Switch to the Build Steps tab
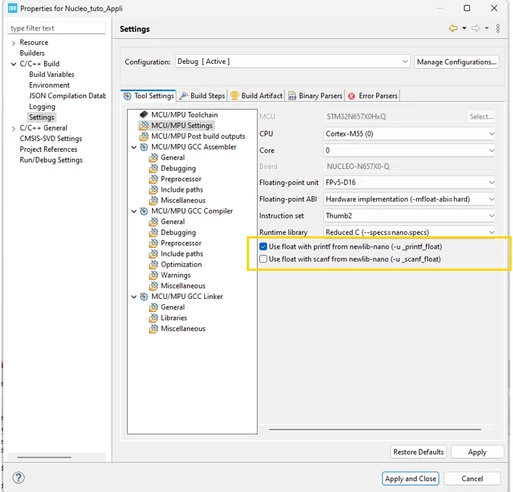This screenshot has height=492, width=513. (202, 96)
